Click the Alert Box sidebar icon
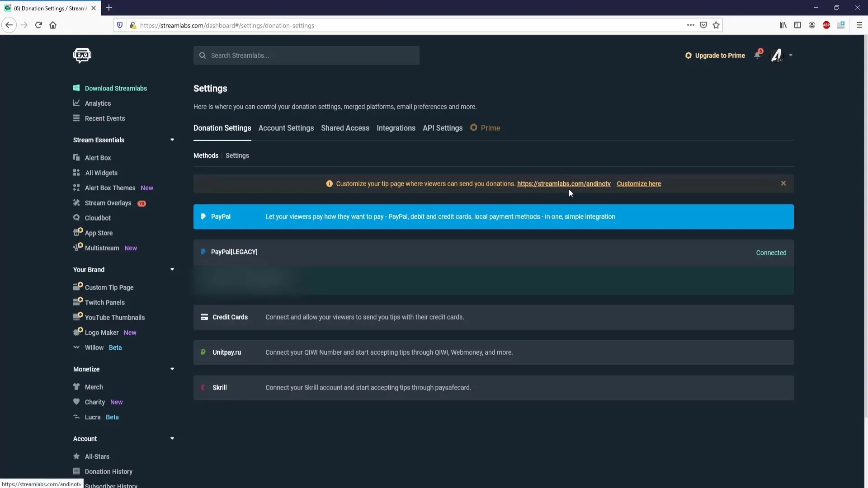The image size is (868, 488). pos(76,157)
